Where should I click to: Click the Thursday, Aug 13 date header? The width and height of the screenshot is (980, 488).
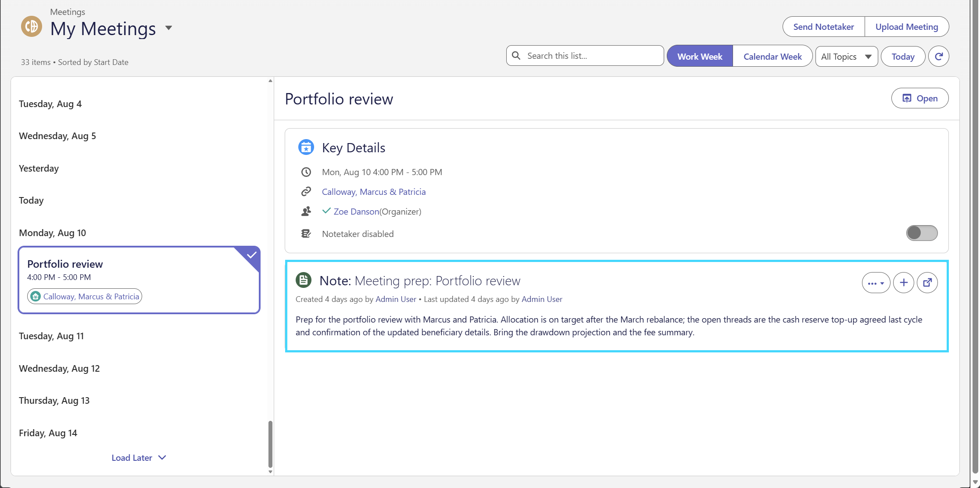click(54, 401)
